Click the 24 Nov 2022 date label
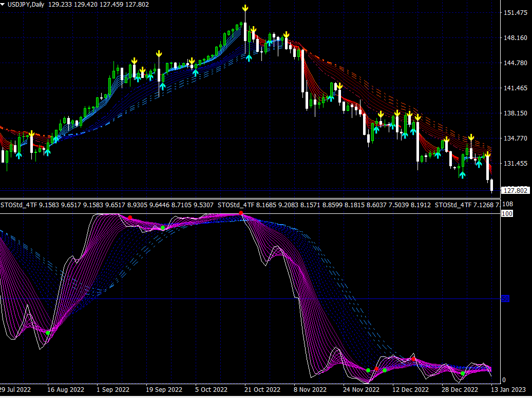The image size is (532, 398). [x=361, y=390]
